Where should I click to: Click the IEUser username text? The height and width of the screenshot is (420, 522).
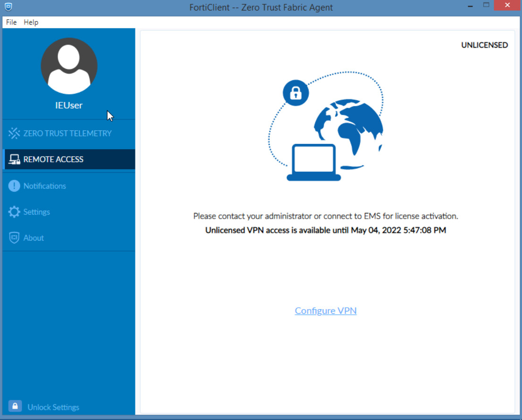pos(69,105)
